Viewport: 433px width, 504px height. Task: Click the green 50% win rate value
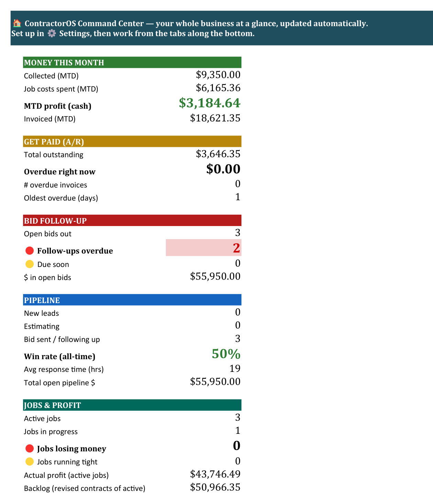[x=226, y=354]
